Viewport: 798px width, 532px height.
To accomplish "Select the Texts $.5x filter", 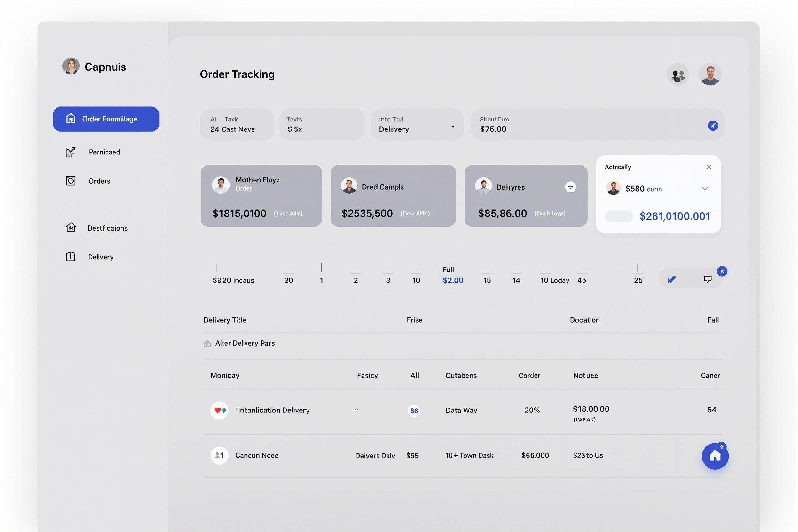I will click(x=322, y=124).
